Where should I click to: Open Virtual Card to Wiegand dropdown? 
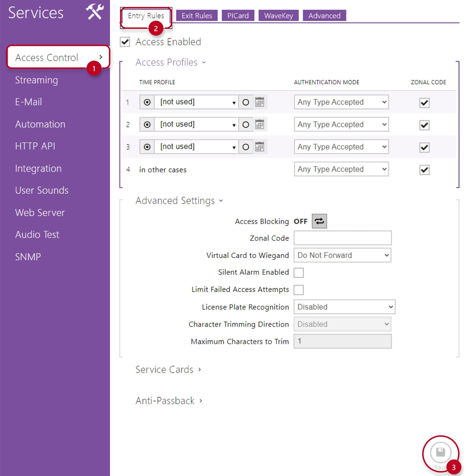tap(342, 255)
